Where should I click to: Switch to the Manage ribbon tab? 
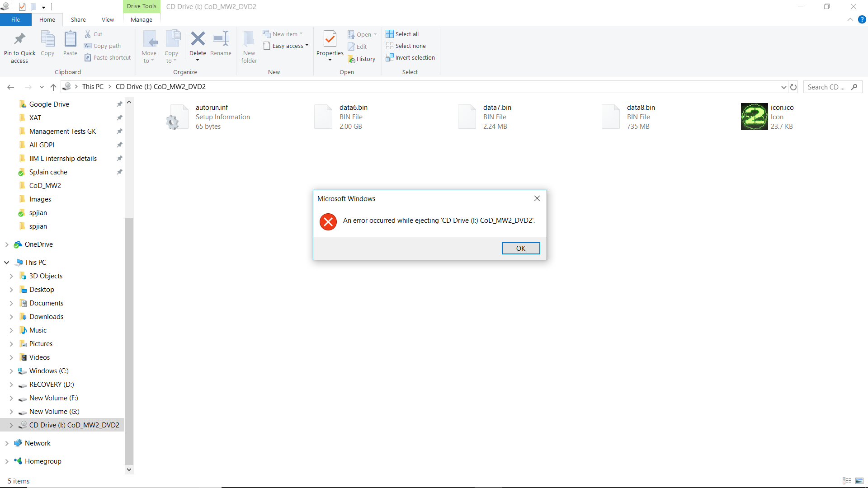142,19
